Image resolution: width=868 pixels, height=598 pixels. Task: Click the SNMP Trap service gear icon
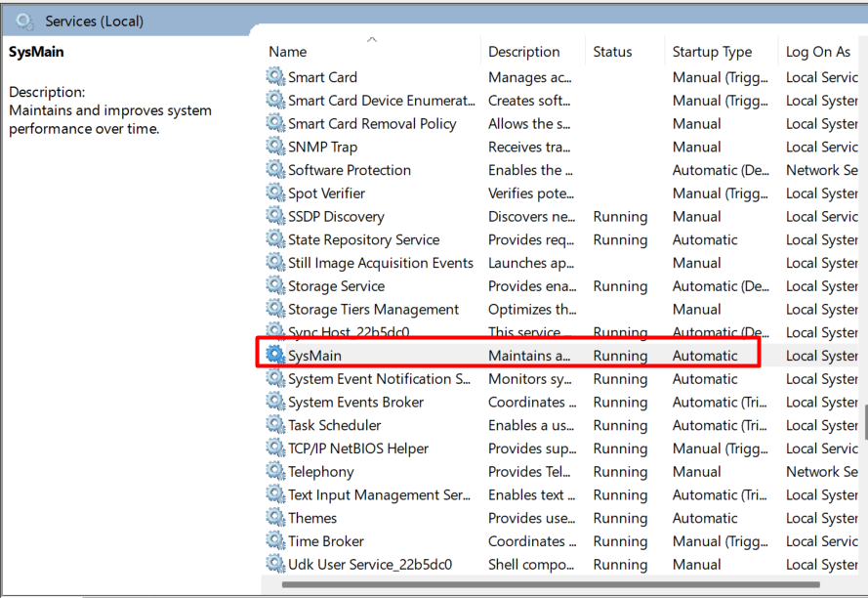(x=273, y=147)
